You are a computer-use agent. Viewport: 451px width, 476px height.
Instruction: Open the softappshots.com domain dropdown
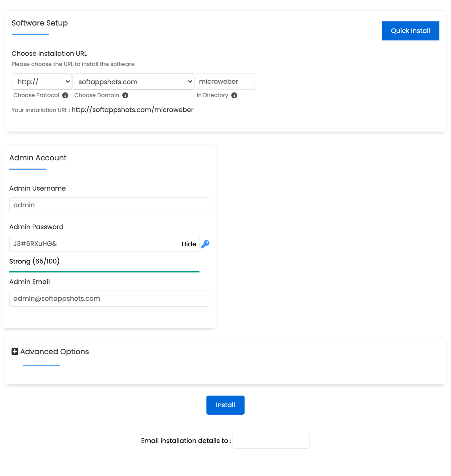(x=133, y=82)
